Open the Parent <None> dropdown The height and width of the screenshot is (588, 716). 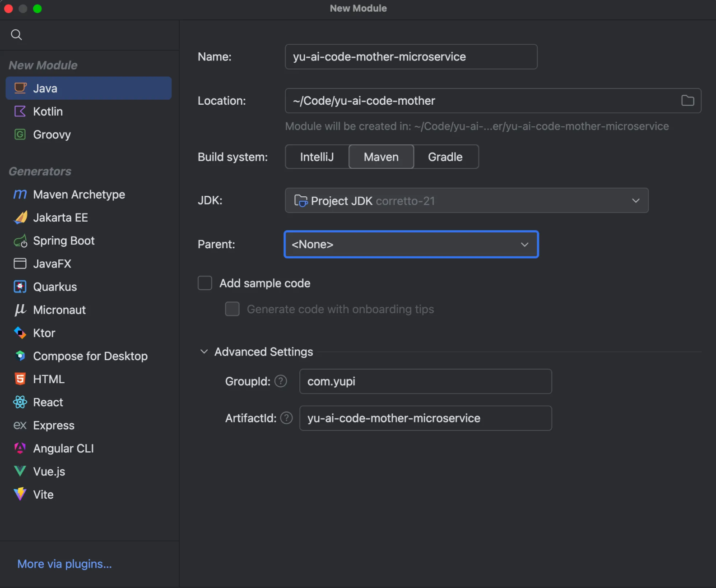(411, 244)
